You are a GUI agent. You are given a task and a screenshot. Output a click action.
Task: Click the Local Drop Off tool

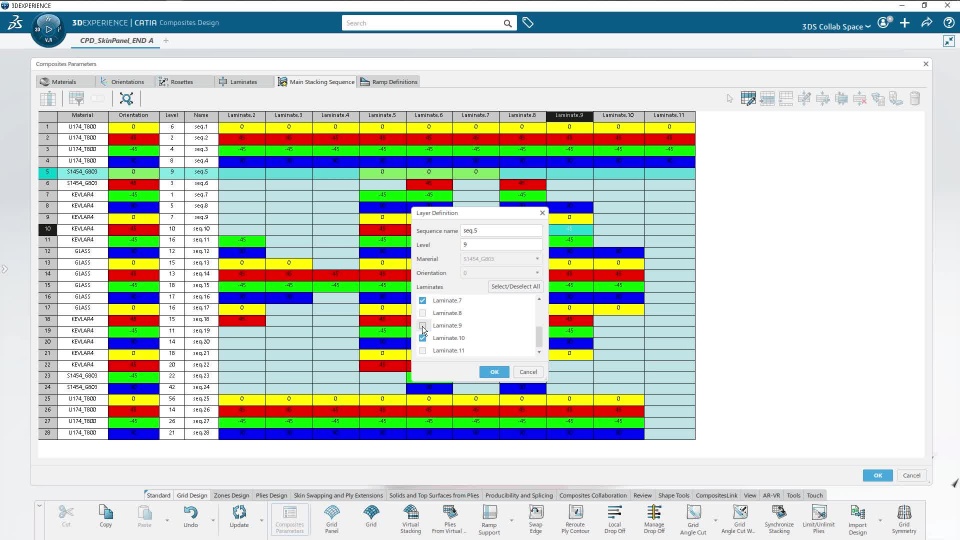click(x=615, y=519)
